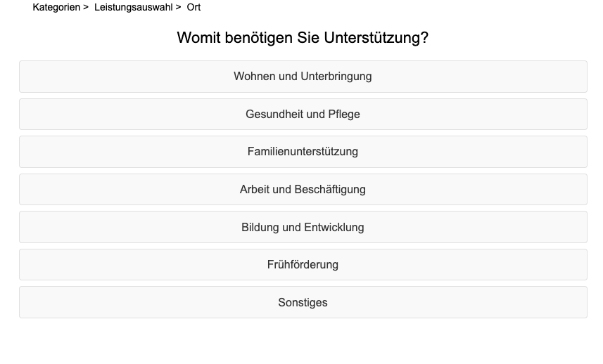Request help with housing and accommodation

click(x=303, y=77)
